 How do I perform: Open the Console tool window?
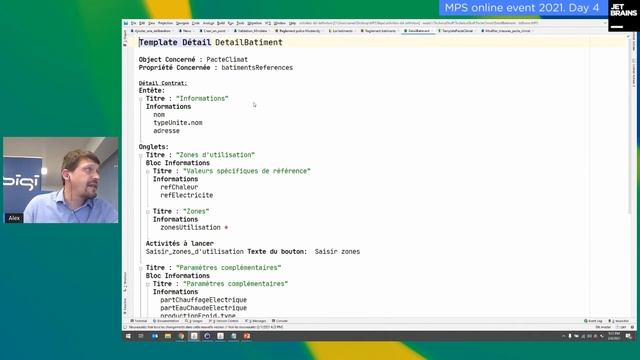(280, 321)
